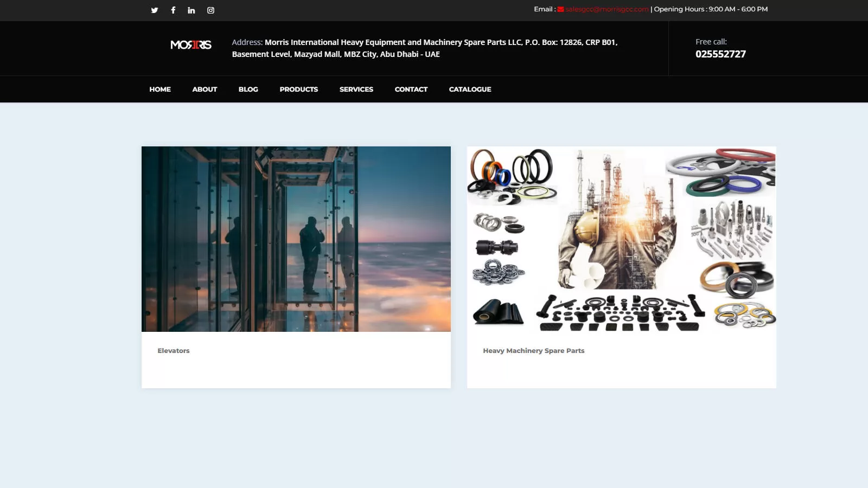
Task: Open the BLOG section
Action: coord(248,89)
